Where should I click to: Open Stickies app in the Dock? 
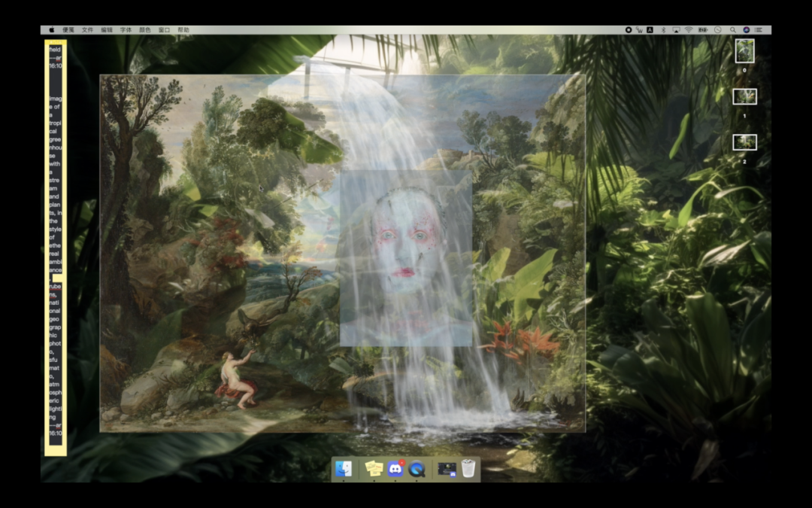click(x=374, y=469)
